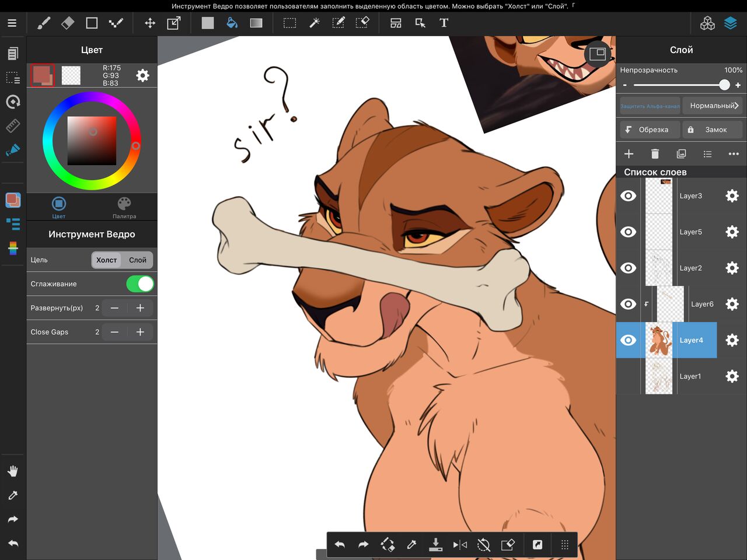The width and height of the screenshot is (747, 560).
Task: Hide Layer5 with its eye icon
Action: (629, 232)
